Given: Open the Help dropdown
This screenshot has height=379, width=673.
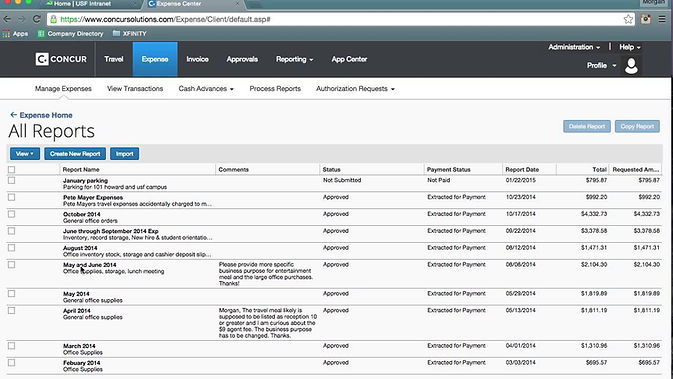Looking at the screenshot, I should click(x=630, y=47).
